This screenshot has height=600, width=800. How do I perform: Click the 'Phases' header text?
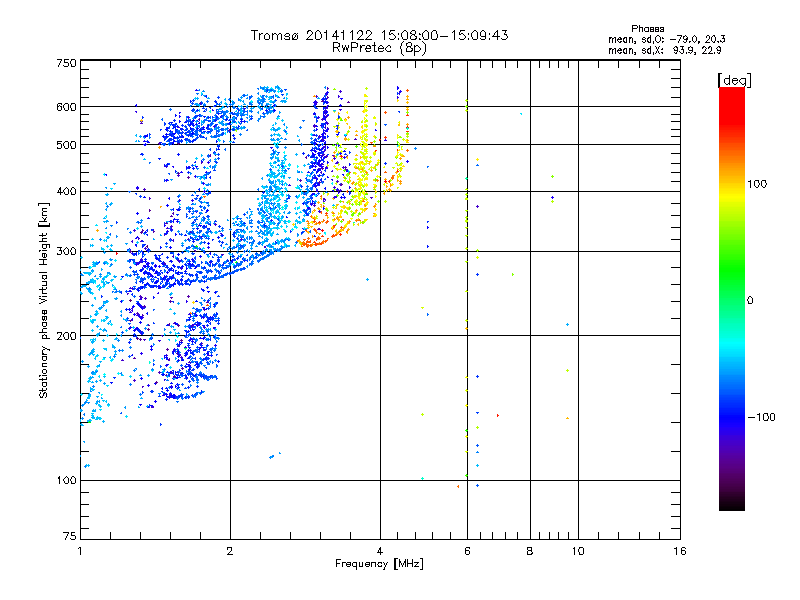click(647, 29)
